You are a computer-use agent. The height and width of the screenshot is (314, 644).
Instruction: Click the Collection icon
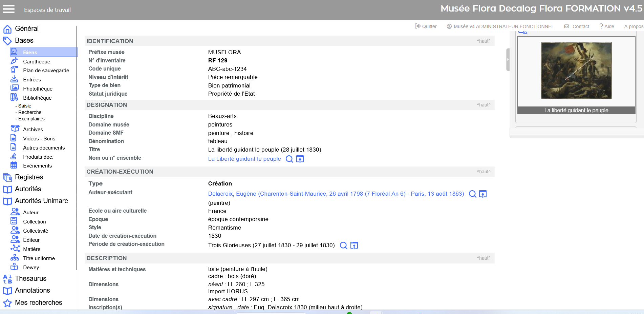[x=14, y=221]
